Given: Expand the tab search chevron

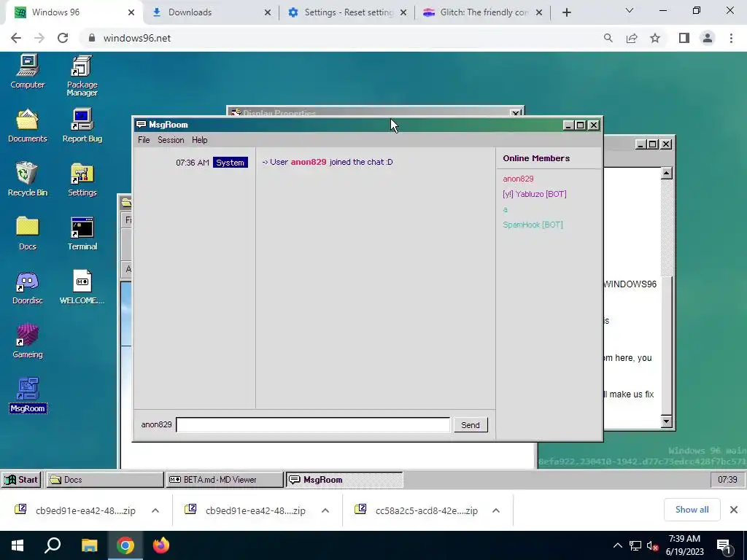Looking at the screenshot, I should (630, 10).
